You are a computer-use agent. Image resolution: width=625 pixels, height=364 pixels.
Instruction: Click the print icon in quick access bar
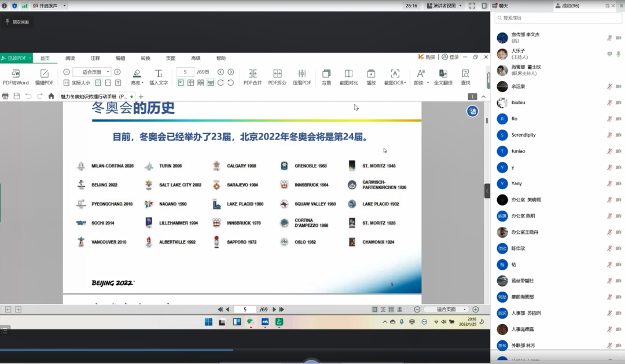click(x=5, y=96)
